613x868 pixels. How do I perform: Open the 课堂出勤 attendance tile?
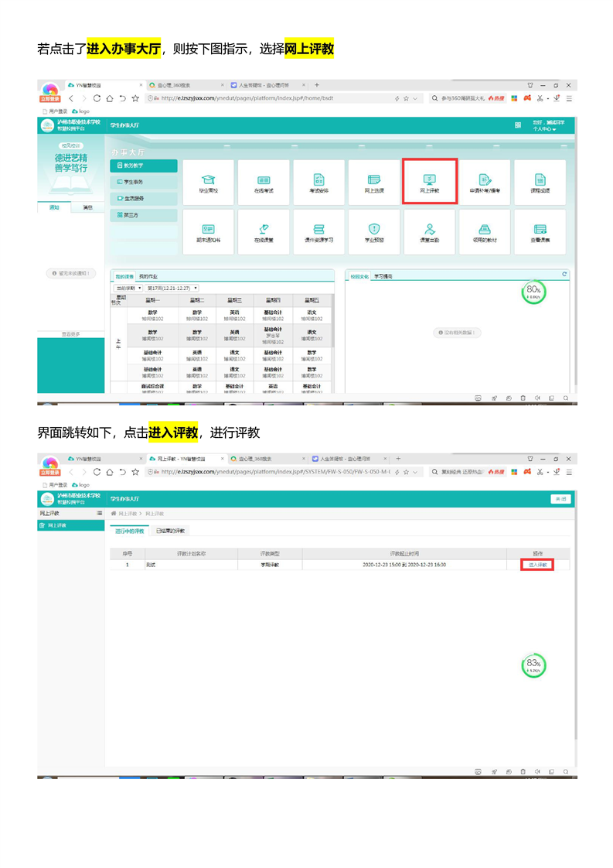(430, 232)
